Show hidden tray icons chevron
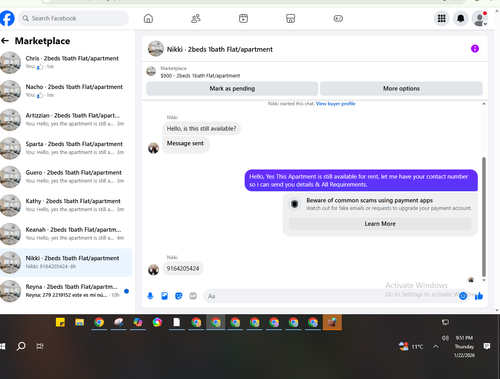 [x=435, y=347]
